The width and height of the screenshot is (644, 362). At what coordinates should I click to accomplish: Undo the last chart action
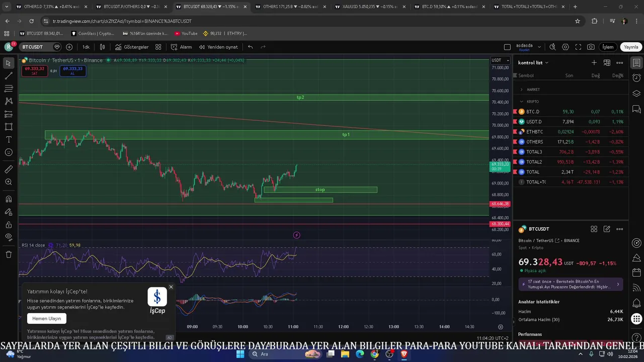[x=250, y=47]
